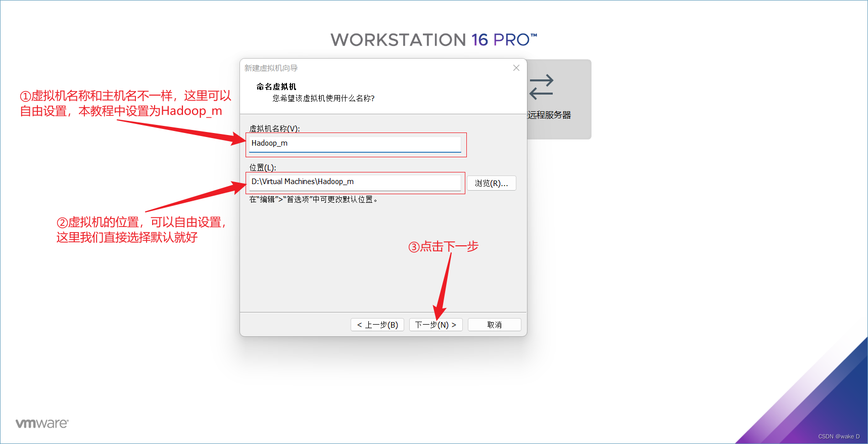Click the 您希望该虚拟机使用什么名称? subtitle

tap(323, 98)
